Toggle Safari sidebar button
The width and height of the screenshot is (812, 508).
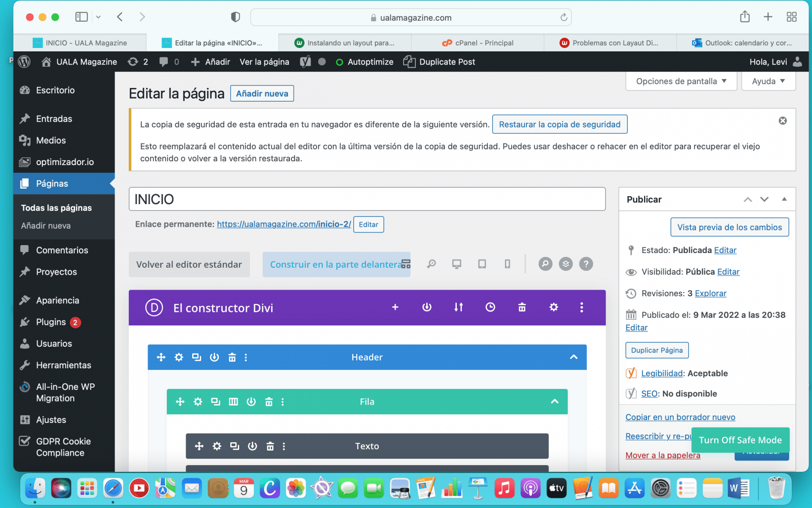click(81, 17)
